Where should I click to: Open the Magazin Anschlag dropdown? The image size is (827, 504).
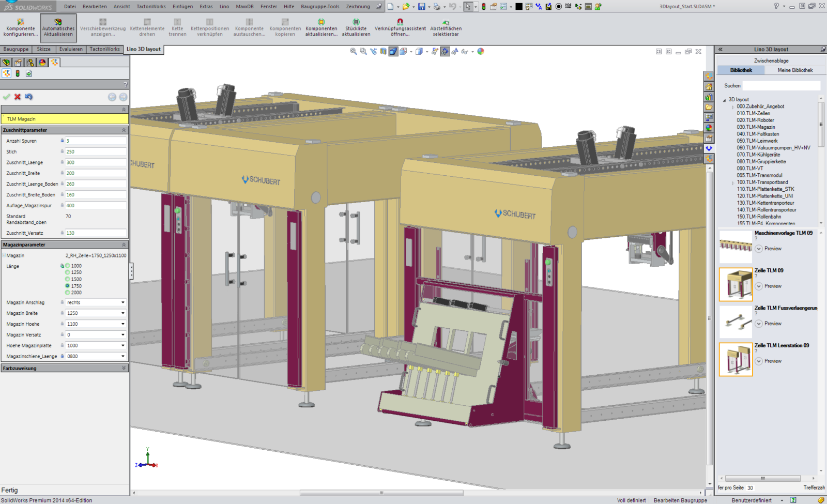[122, 302]
